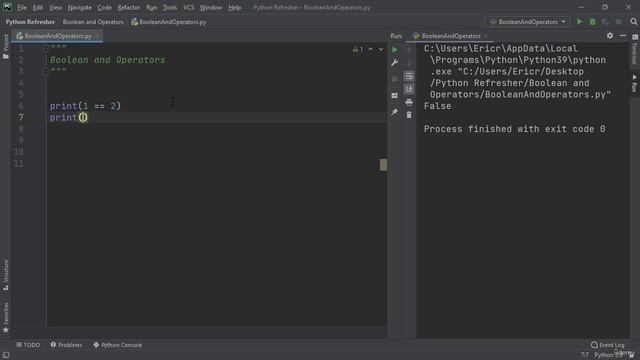Open the TODO tool window

(x=28, y=345)
